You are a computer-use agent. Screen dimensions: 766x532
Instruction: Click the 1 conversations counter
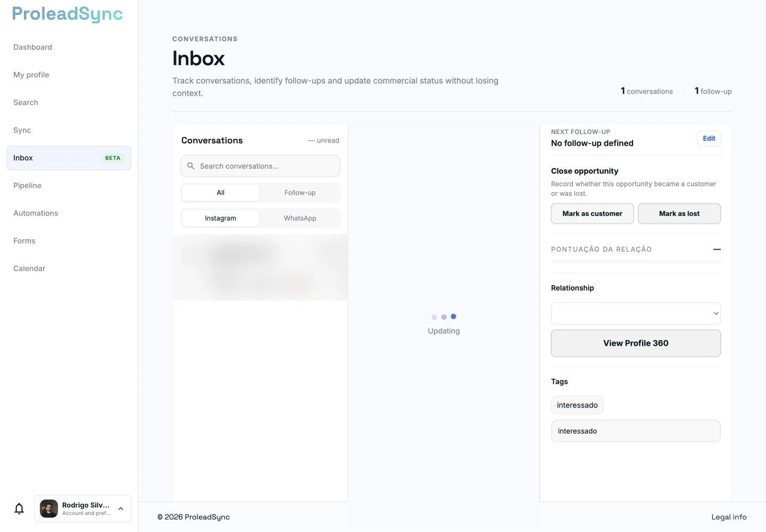(646, 91)
